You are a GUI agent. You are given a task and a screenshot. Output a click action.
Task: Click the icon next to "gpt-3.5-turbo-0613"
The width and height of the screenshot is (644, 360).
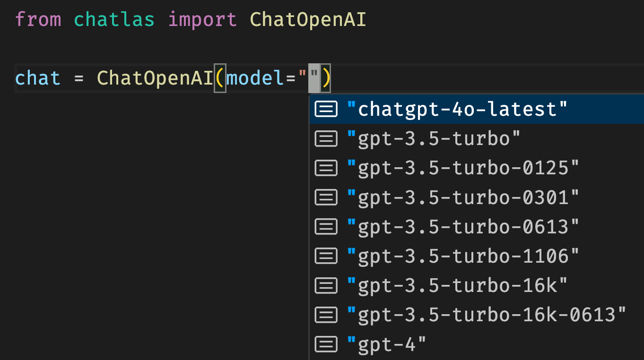coord(326,226)
